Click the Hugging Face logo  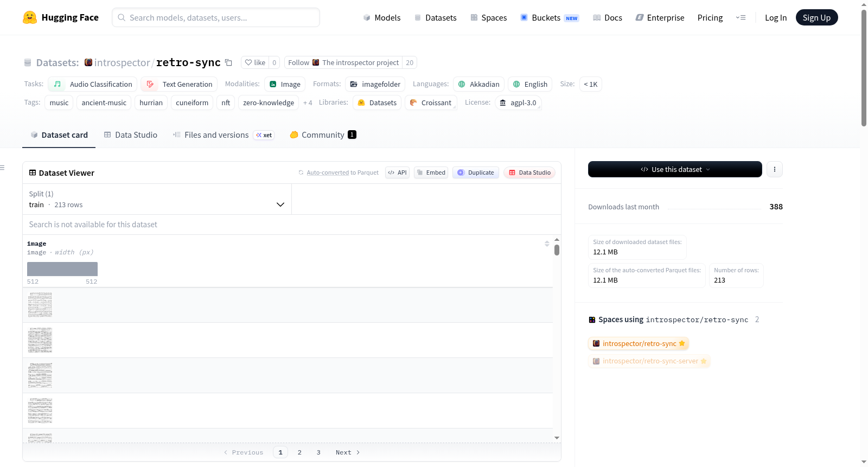tap(60, 17)
